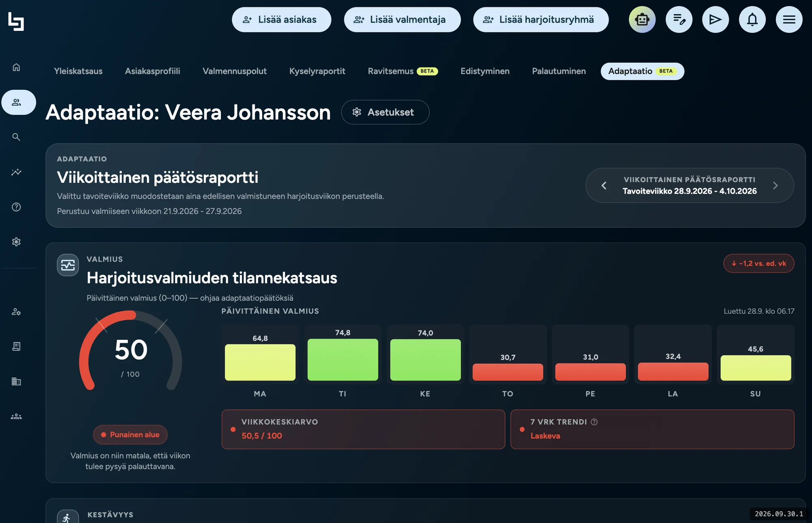Viewport: 812px width, 523px height.
Task: Open the notes edit icon
Action: coord(679,19)
